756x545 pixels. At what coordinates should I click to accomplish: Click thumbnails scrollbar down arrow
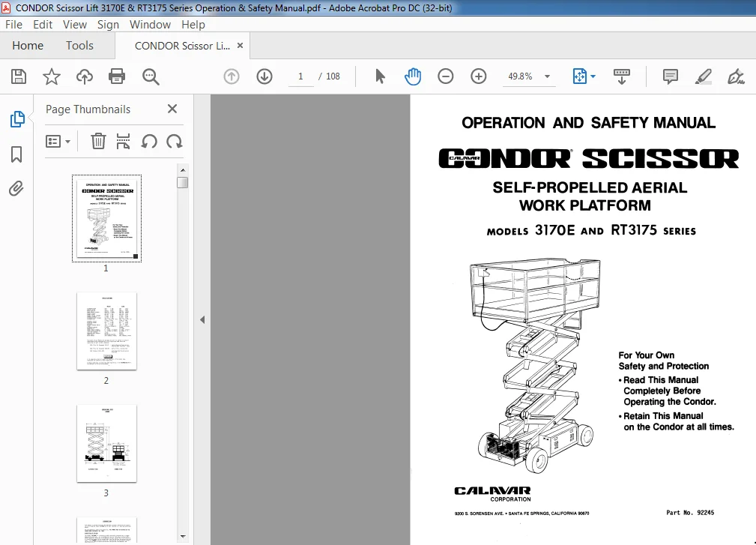click(183, 536)
